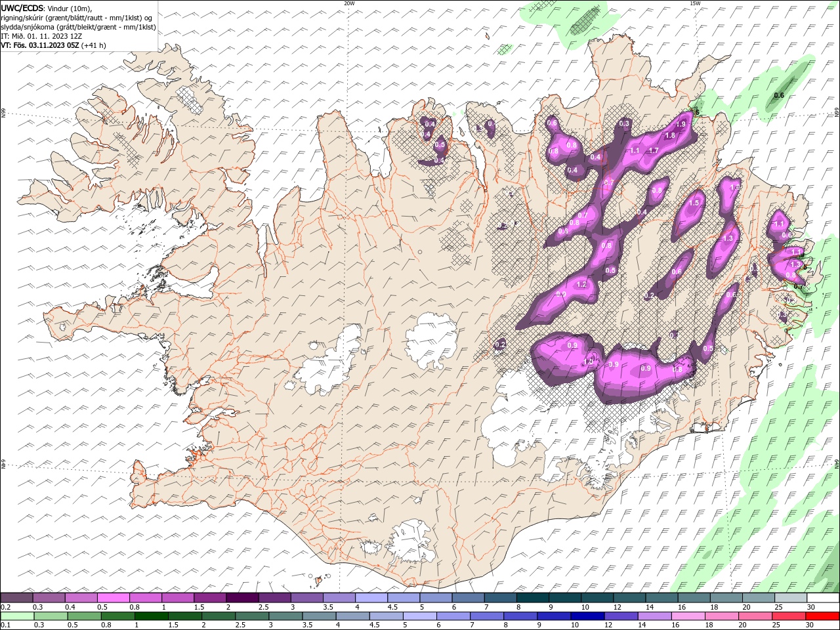Click the 0.6 value in the offshore green patch
This screenshot has width=840, height=630.
[779, 96]
